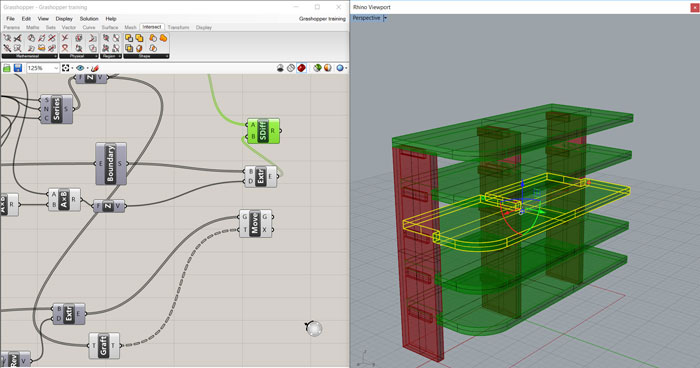The image size is (700, 368).
Task: Pick the Trim Solid component icon
Action: (x=139, y=48)
